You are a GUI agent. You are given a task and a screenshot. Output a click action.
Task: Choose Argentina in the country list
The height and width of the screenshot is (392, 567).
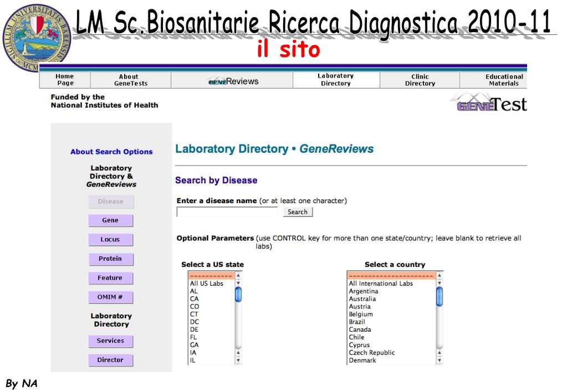[392, 291]
